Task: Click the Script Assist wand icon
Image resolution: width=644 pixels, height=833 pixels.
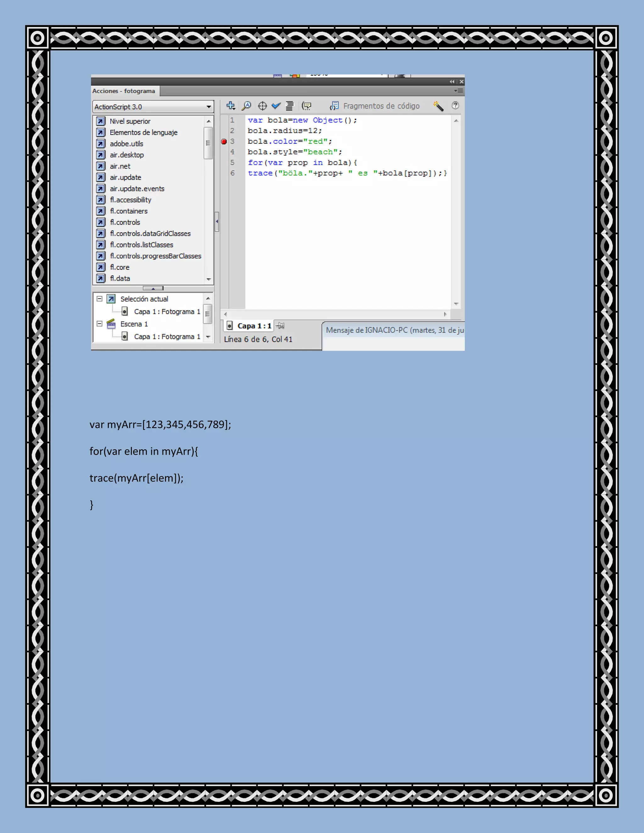Action: [438, 106]
